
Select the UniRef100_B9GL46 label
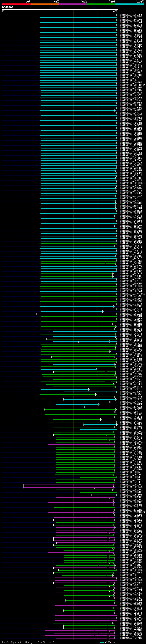pyautogui.click(x=131, y=329)
